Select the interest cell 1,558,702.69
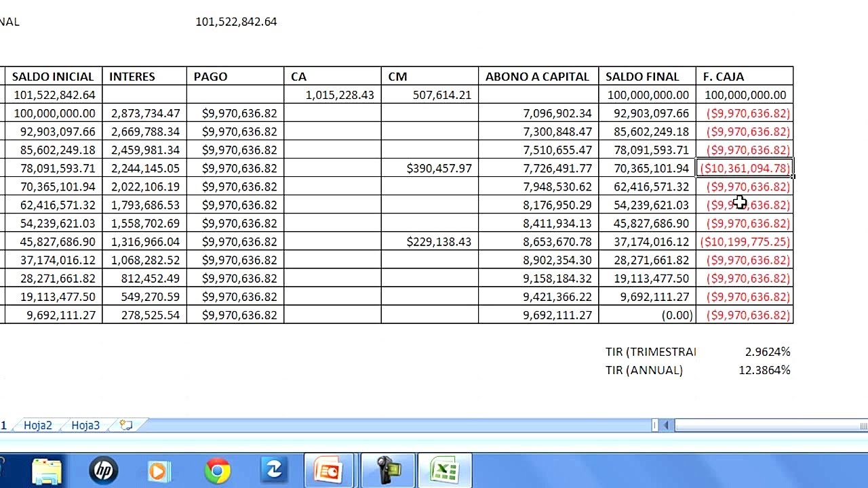 (x=144, y=223)
